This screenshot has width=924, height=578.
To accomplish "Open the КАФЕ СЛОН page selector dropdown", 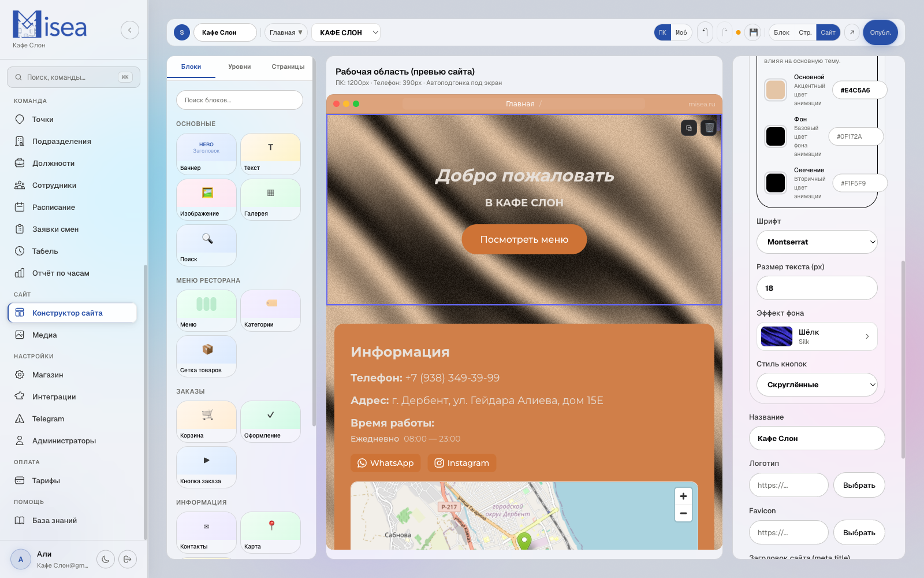I will (x=346, y=32).
